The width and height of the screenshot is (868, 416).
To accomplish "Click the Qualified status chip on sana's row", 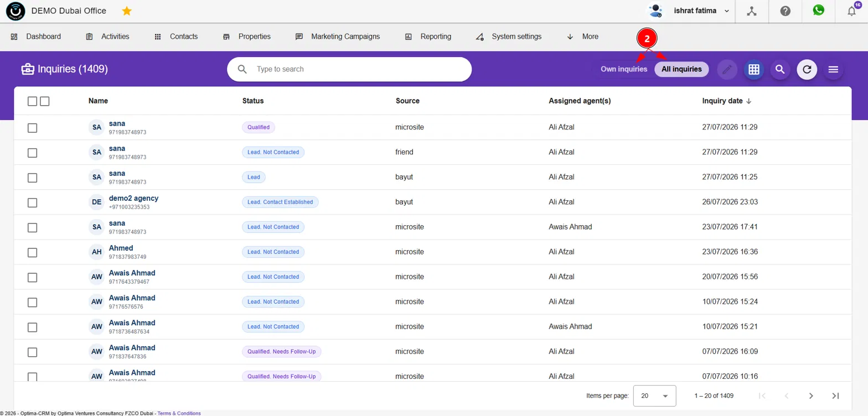I will click(259, 127).
